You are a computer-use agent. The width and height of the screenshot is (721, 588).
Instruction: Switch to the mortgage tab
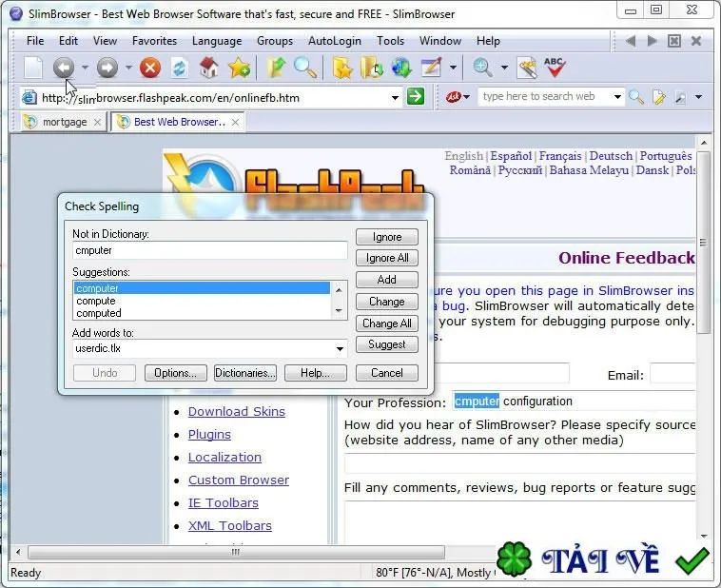click(x=65, y=122)
